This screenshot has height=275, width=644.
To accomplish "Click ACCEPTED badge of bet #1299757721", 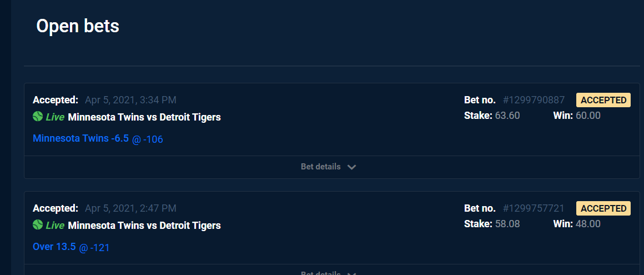I will click(603, 208).
